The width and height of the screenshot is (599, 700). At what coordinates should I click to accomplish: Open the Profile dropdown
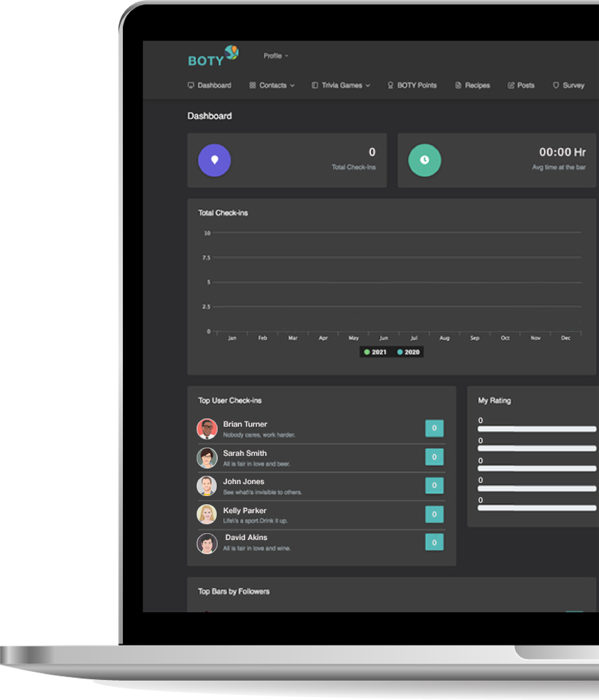(x=276, y=56)
